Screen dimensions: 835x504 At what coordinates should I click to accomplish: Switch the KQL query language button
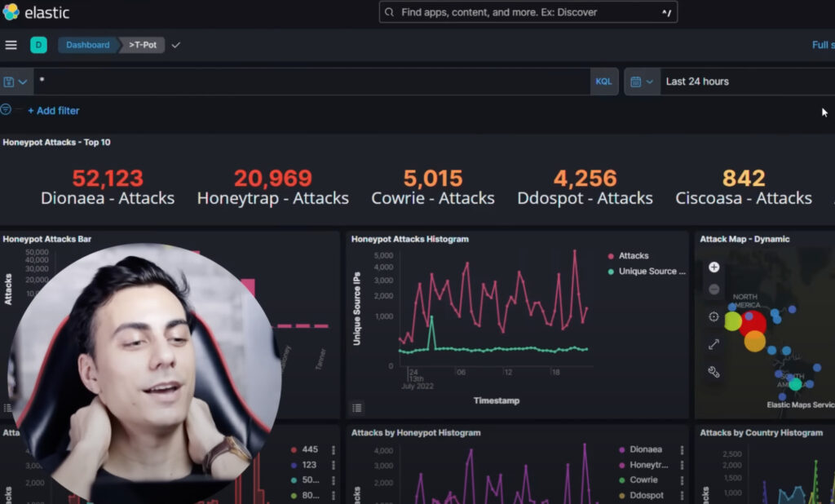click(603, 82)
